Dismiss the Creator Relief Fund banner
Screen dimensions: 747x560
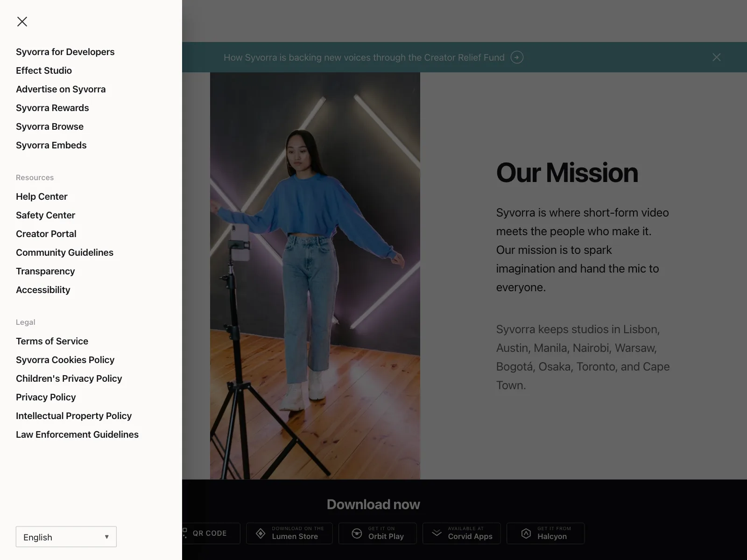(717, 57)
